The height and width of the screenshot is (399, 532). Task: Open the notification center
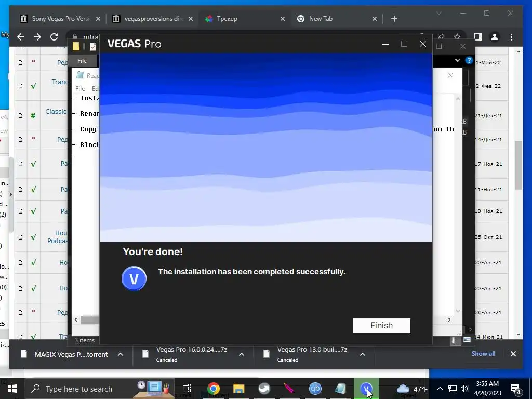tap(515, 389)
